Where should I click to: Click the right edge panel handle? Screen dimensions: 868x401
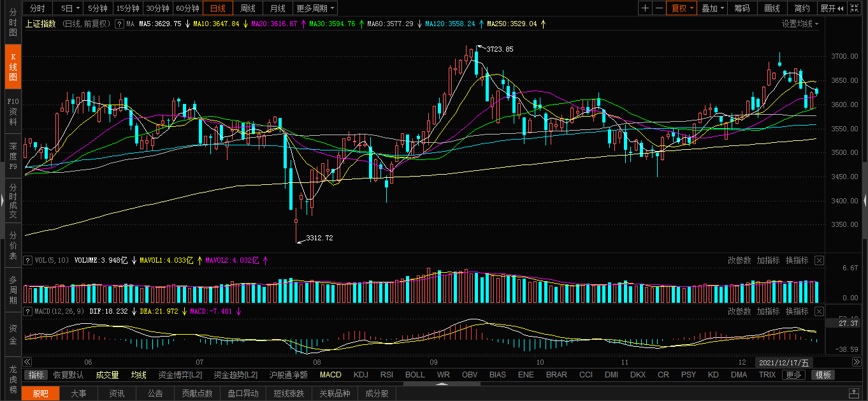click(865, 200)
